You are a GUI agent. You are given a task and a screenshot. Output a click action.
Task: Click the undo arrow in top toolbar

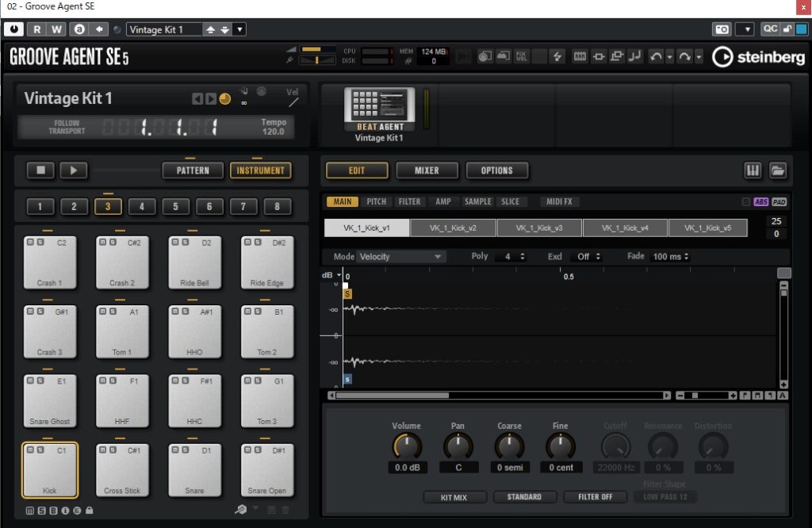pyautogui.click(x=655, y=56)
